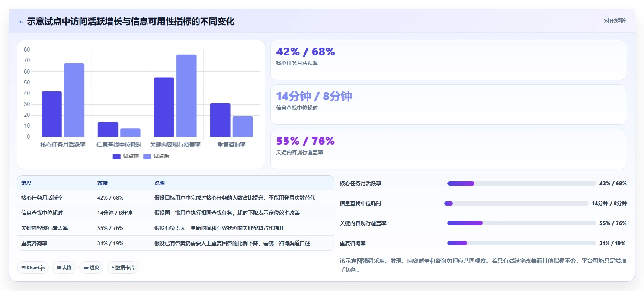Click the Chart.js tag chip
This screenshot has height=291, width=644.
[x=33, y=268]
